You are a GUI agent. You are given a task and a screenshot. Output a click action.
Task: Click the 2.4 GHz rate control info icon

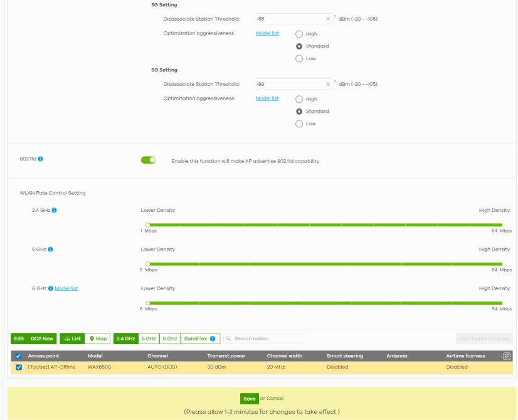pyautogui.click(x=54, y=210)
